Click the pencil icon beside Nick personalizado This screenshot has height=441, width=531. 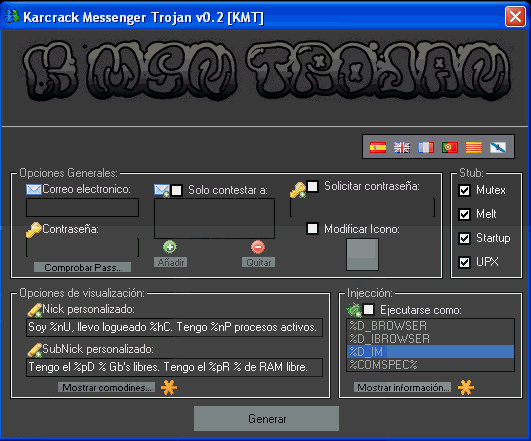pyautogui.click(x=34, y=310)
